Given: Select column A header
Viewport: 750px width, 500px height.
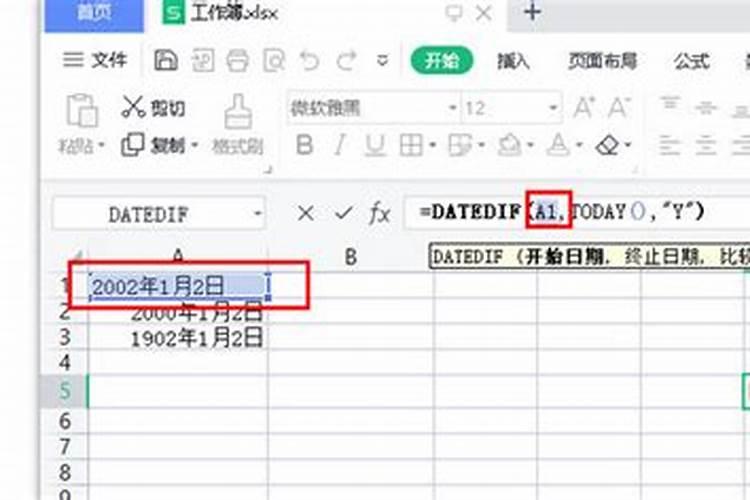Looking at the screenshot, I should tap(178, 256).
